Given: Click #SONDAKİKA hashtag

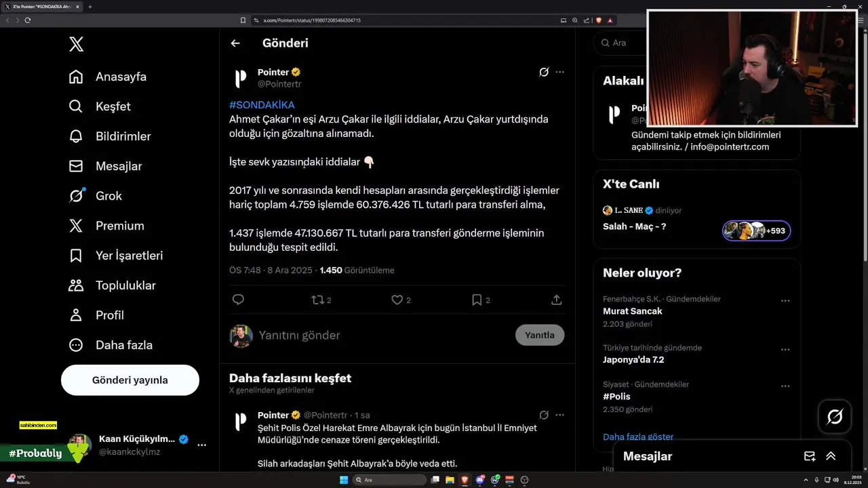Looking at the screenshot, I should [x=262, y=105].
